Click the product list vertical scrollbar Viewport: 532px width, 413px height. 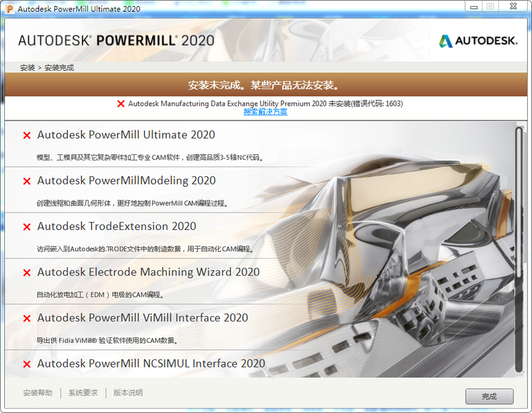point(519,249)
